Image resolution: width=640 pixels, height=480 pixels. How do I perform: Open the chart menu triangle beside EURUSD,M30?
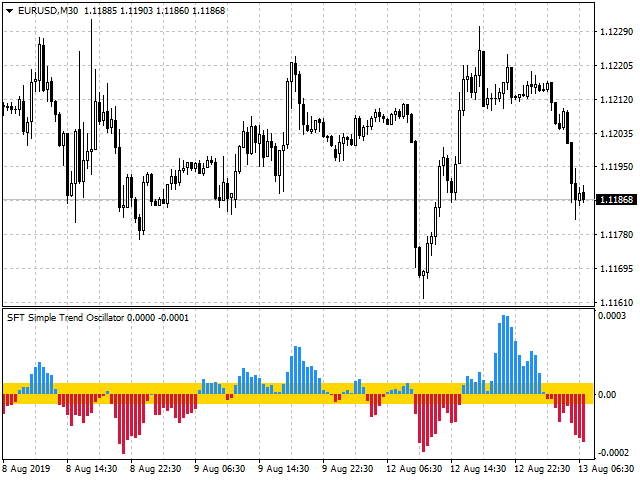pos(10,11)
